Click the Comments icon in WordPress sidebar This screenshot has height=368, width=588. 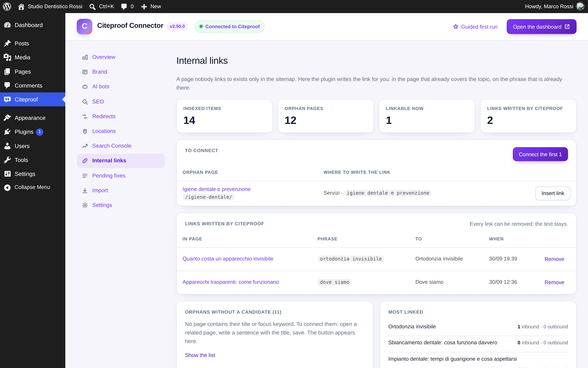pos(7,85)
